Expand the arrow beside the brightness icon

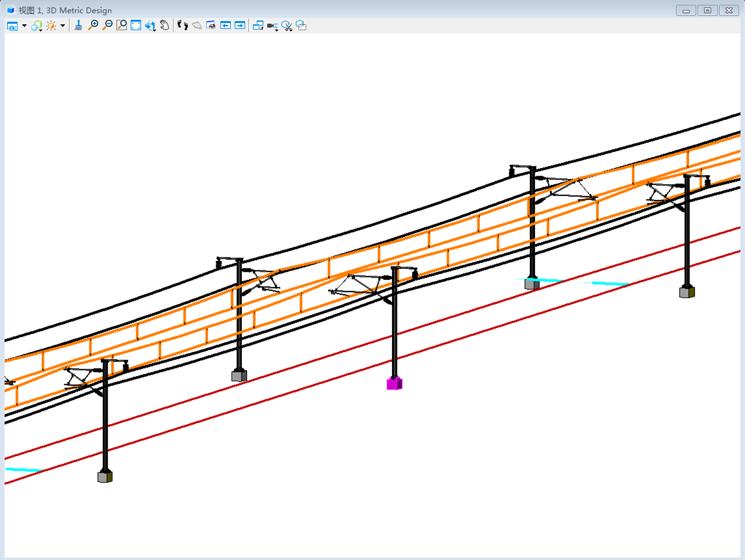pos(63,26)
